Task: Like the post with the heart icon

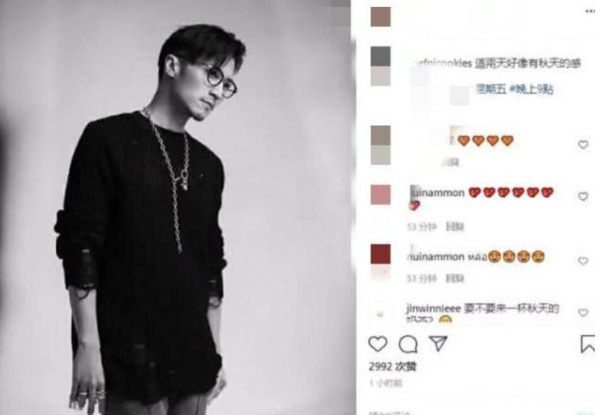Action: click(x=378, y=344)
